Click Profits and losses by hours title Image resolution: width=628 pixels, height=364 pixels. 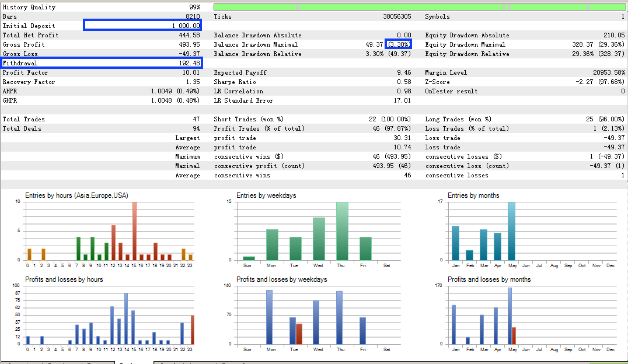[64, 279]
